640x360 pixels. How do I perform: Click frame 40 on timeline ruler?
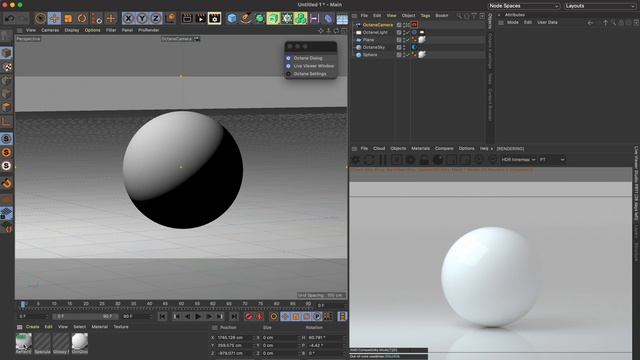(149, 304)
